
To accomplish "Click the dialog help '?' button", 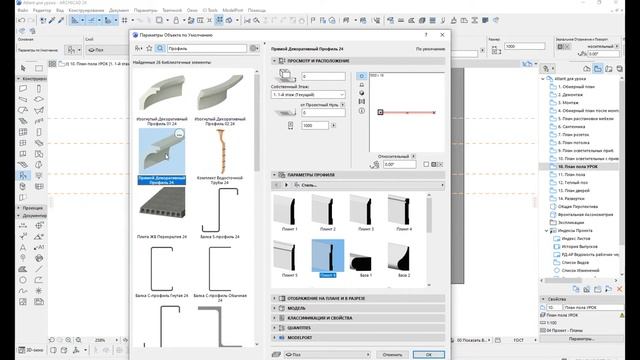I will (x=426, y=35).
